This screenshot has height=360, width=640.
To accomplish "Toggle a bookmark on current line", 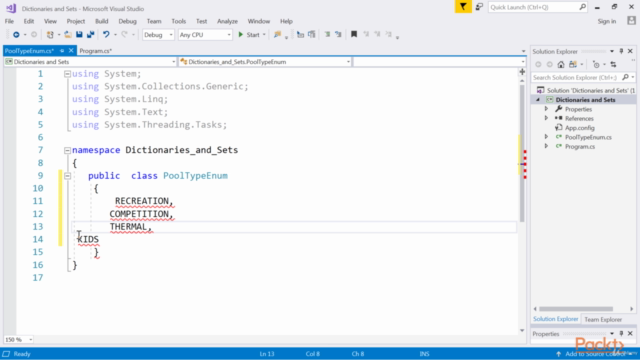I will click(x=354, y=35).
